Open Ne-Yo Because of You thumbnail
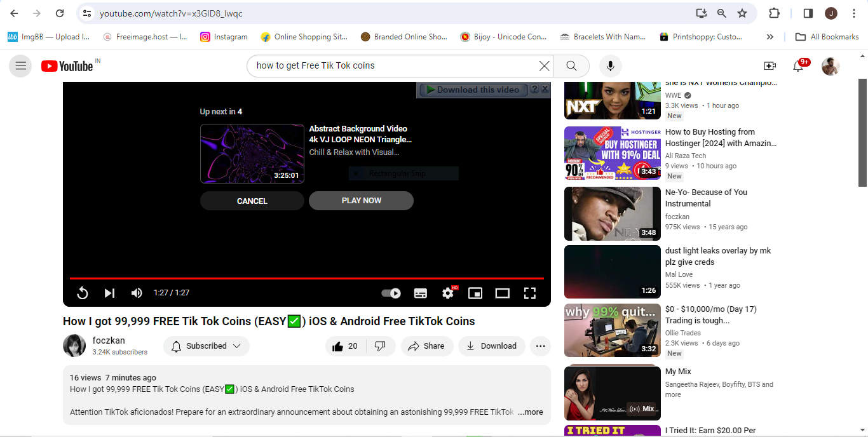 [613, 214]
